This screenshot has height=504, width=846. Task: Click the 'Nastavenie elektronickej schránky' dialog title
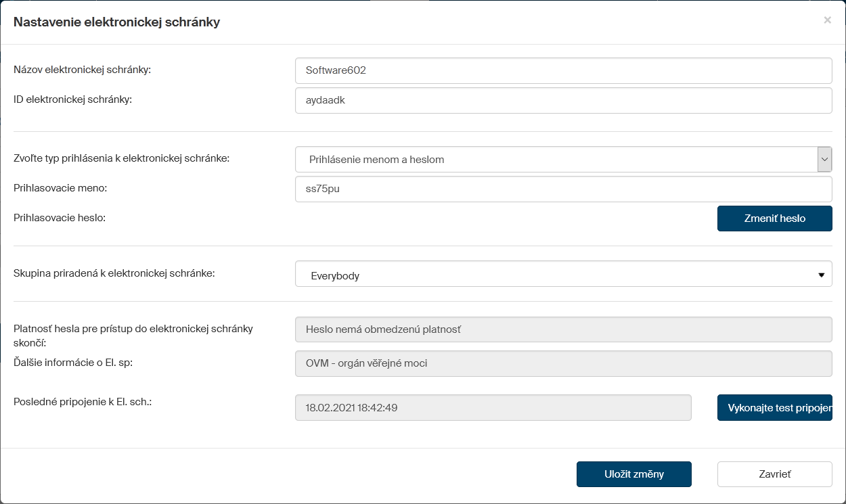click(x=116, y=22)
